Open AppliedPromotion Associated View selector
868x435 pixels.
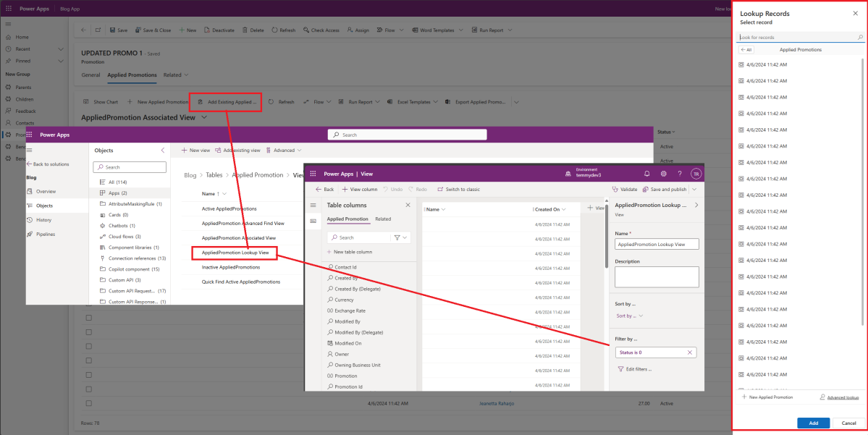[x=204, y=117]
